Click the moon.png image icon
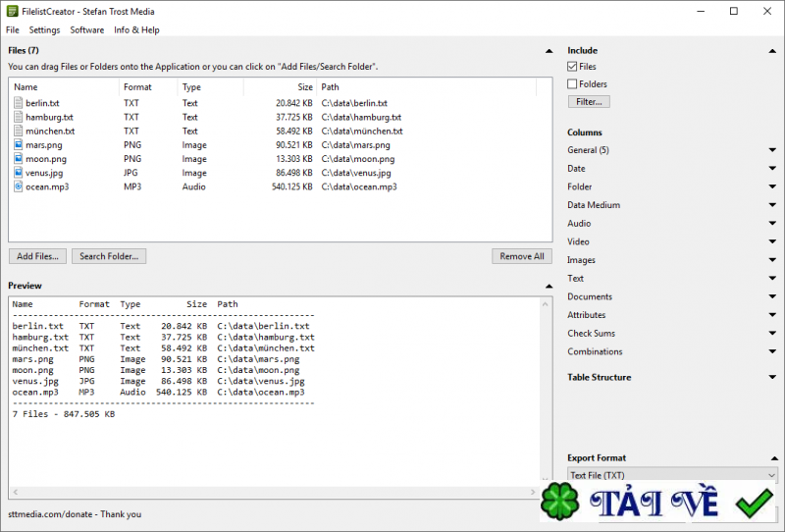Screen dimensions: 785x532 coord(18,159)
